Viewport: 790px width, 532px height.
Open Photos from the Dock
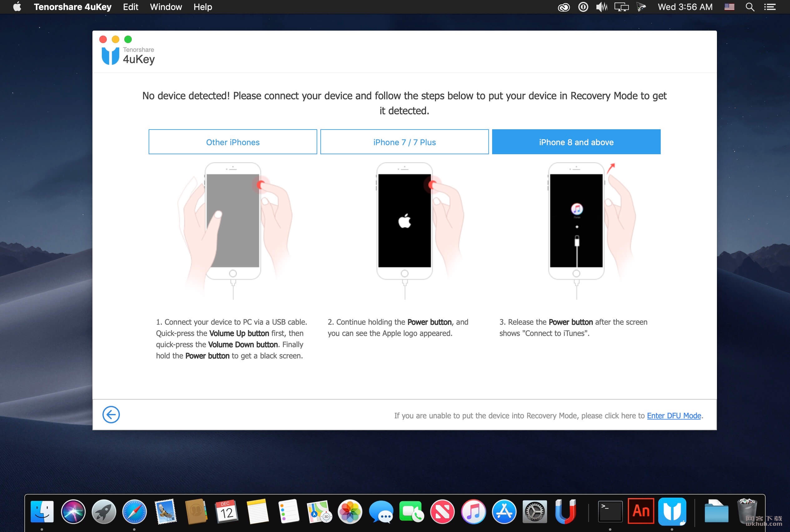(x=350, y=511)
